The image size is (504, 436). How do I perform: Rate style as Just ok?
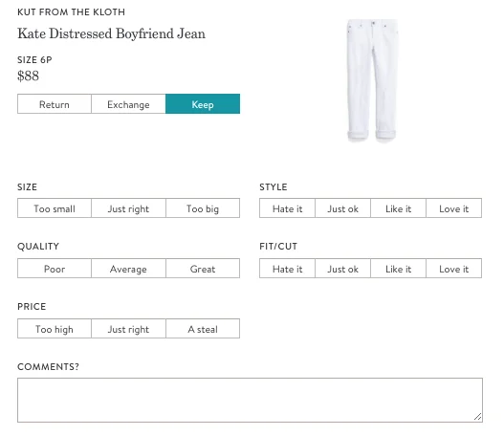[343, 208]
